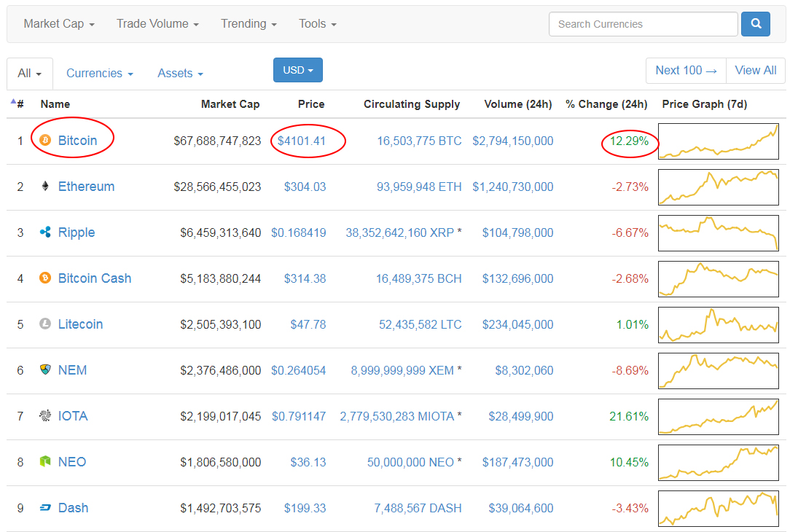The height and width of the screenshot is (532, 790).
Task: Sort the table by Market Cap header
Action: click(x=230, y=103)
